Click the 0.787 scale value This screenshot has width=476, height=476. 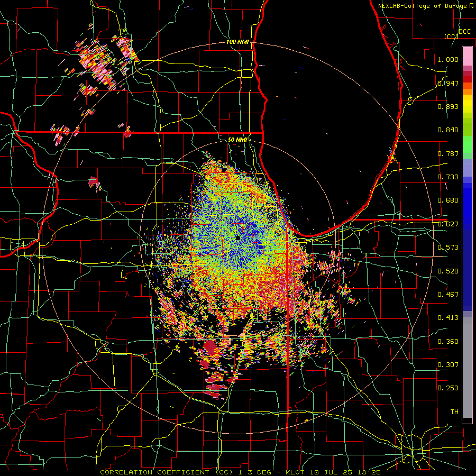[448, 153]
